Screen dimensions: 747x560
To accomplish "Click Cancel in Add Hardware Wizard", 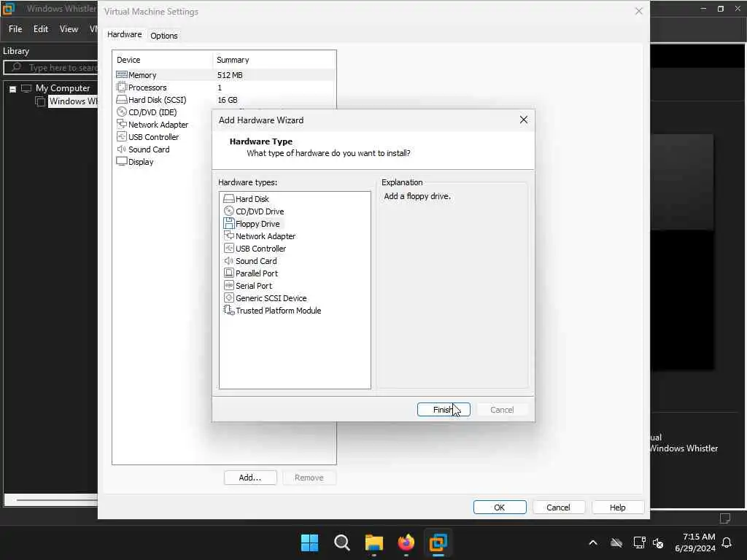I will [502, 410].
